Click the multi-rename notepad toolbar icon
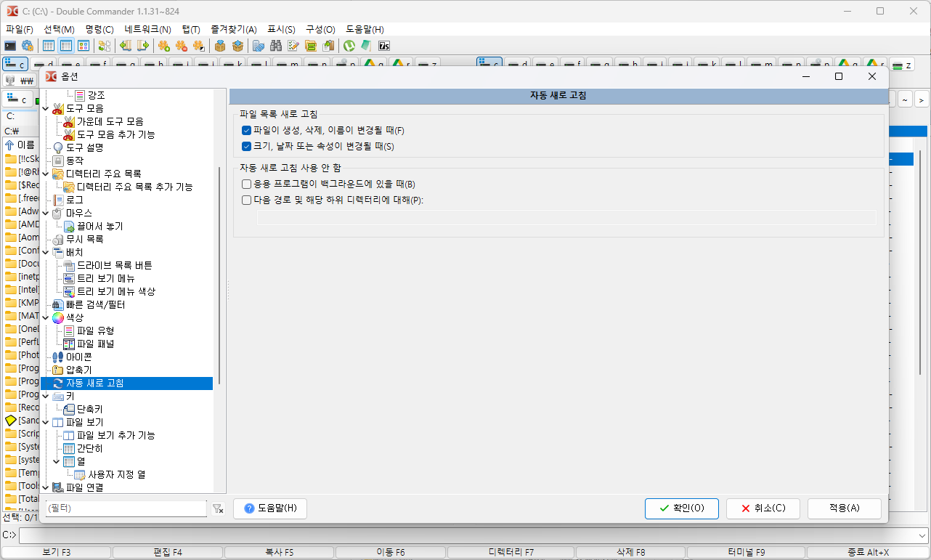 (x=293, y=46)
